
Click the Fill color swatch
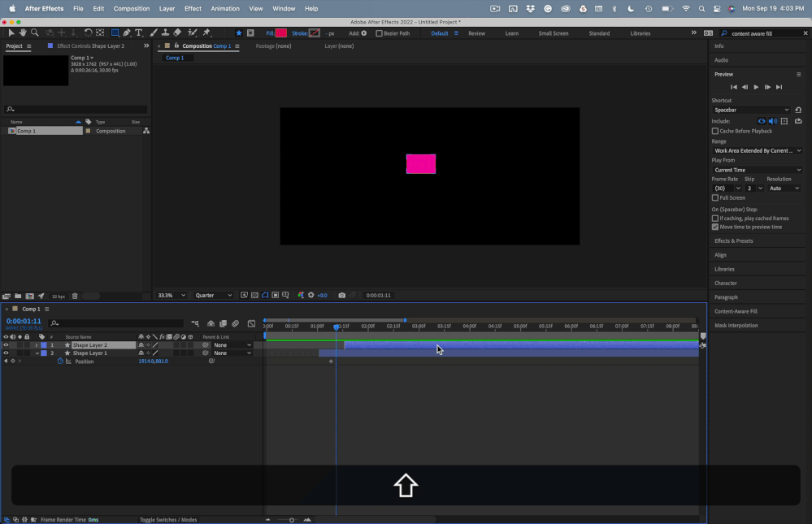(280, 33)
